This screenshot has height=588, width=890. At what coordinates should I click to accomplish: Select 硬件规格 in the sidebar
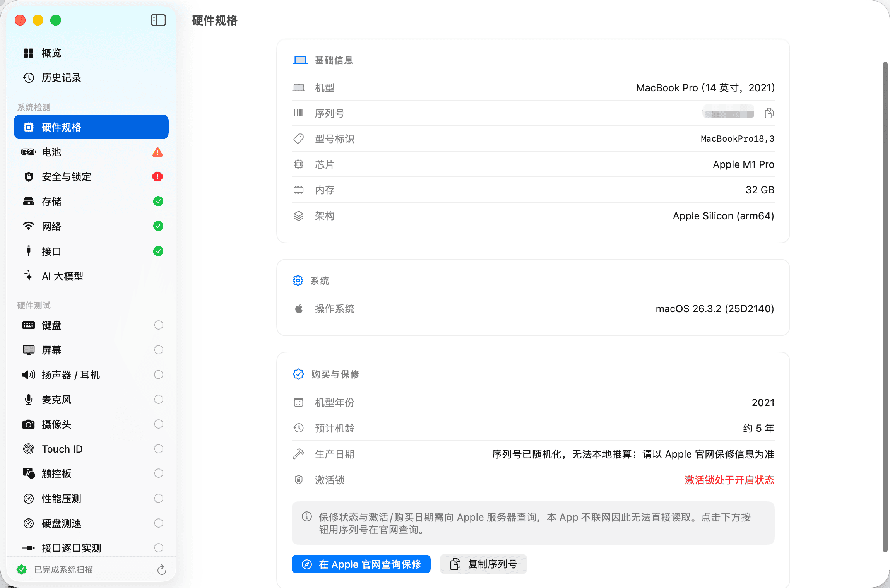(x=91, y=127)
